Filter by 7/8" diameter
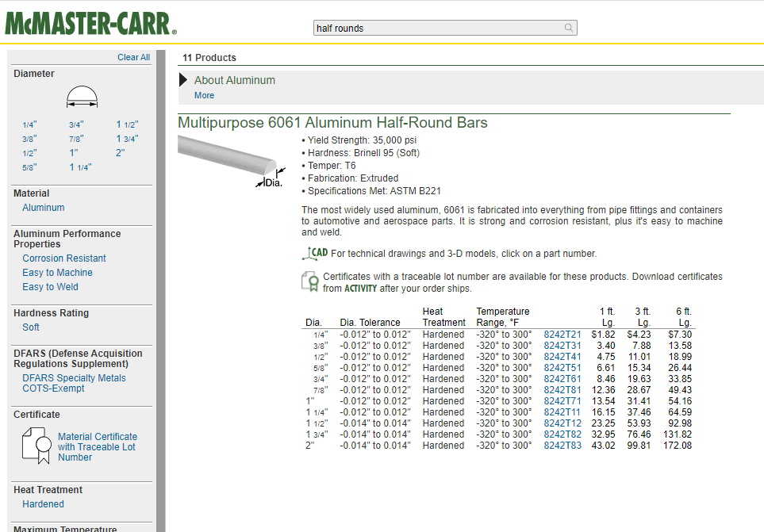Image resolution: width=764 pixels, height=532 pixels. [x=76, y=139]
